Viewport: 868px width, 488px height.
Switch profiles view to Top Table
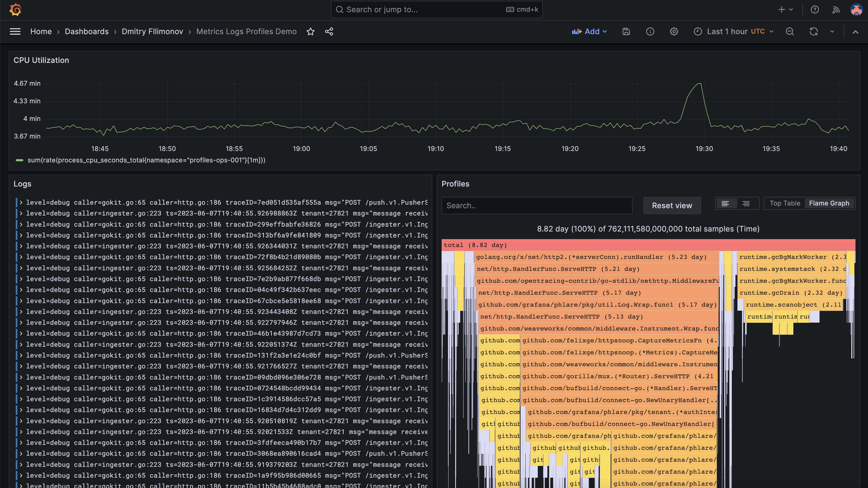click(785, 203)
